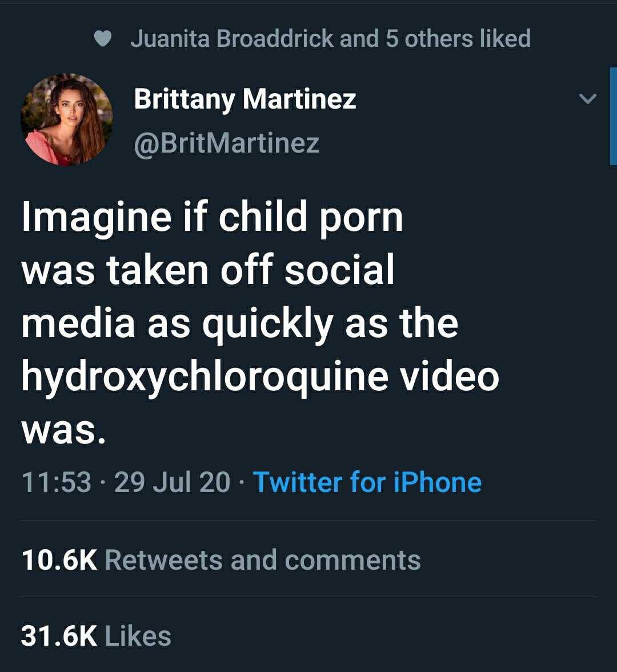
Task: Open the Brittany Martinez display name
Action: pyautogui.click(x=245, y=99)
